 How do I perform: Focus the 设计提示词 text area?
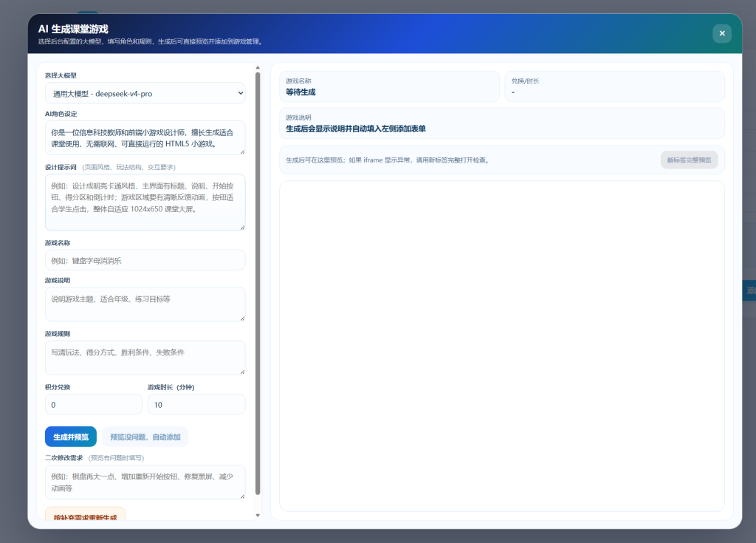[x=145, y=202]
